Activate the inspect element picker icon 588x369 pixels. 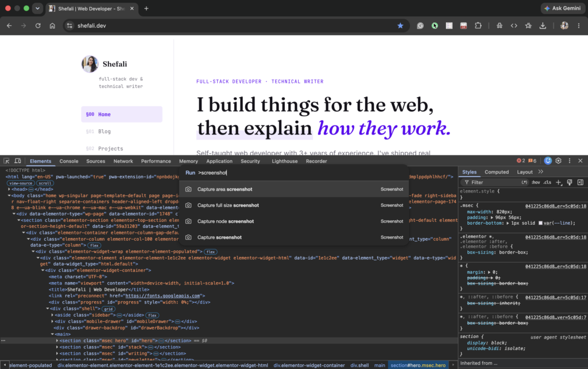(6, 161)
